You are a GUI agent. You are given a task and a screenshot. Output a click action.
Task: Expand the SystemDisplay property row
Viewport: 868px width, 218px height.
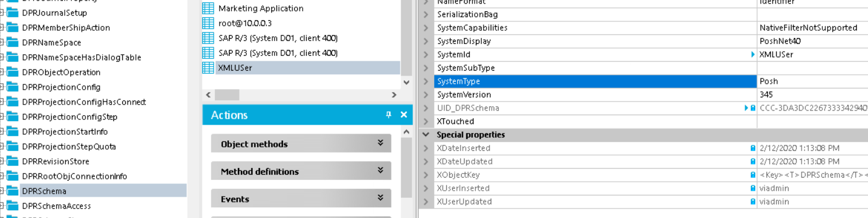(426, 41)
